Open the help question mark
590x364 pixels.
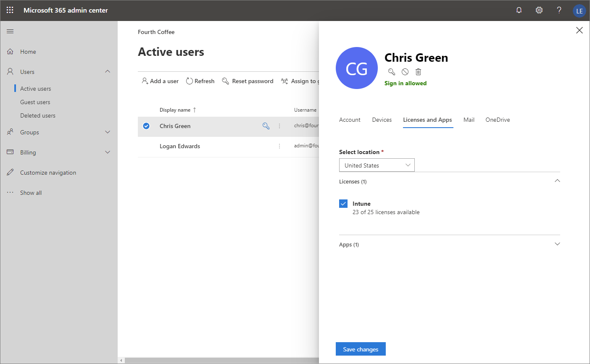point(559,10)
